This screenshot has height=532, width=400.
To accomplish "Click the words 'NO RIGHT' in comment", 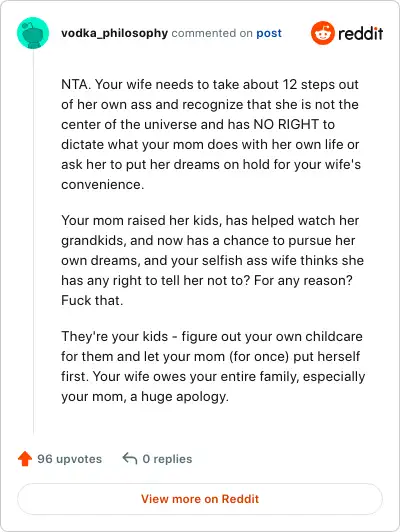I will [x=286, y=125].
